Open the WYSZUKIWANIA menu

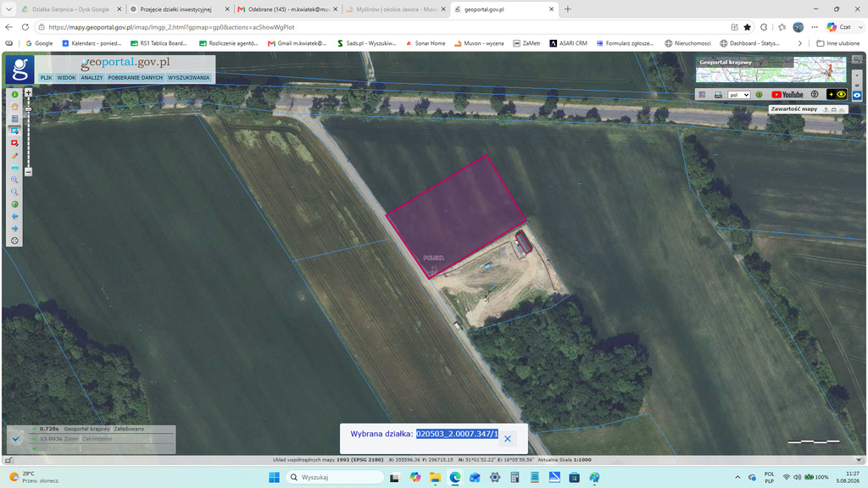pyautogui.click(x=189, y=78)
